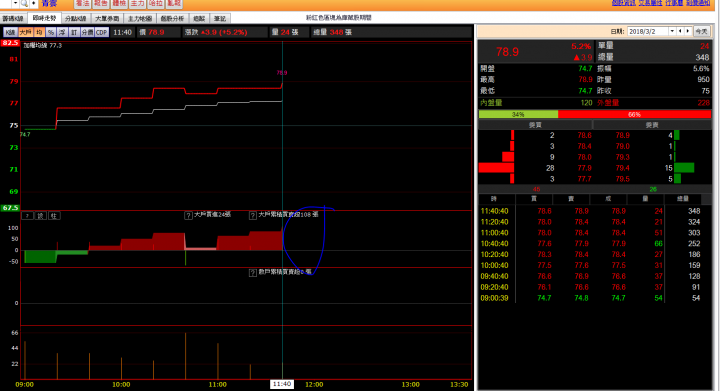The width and height of the screenshot is (720, 391).
Task: Go to previous date with left arrow
Action: click(x=680, y=31)
